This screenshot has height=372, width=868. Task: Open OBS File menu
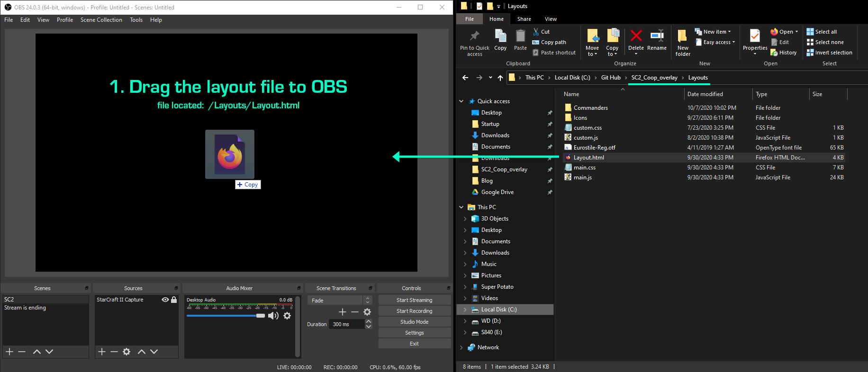pos(9,20)
